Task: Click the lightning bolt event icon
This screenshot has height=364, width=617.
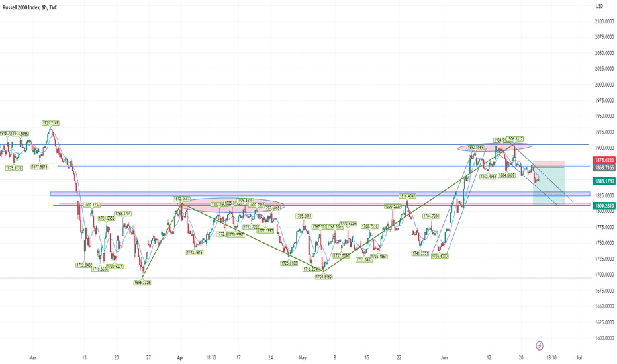Action: (x=540, y=346)
